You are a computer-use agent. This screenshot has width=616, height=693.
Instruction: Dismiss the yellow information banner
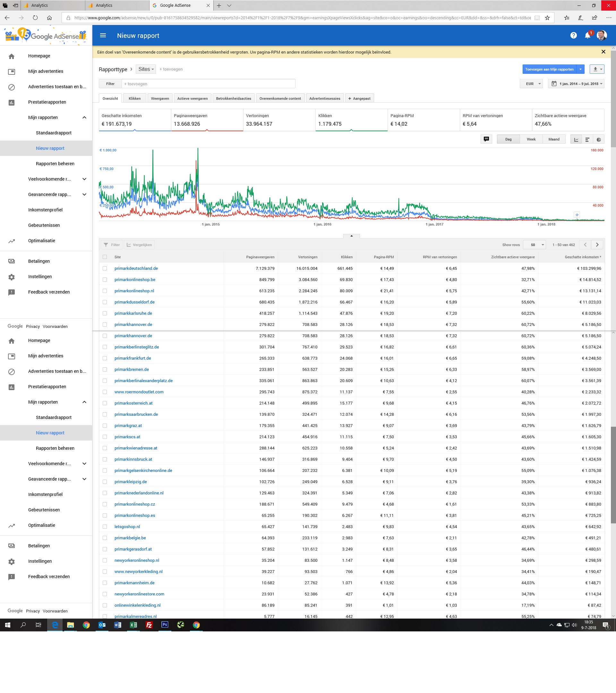tap(603, 52)
